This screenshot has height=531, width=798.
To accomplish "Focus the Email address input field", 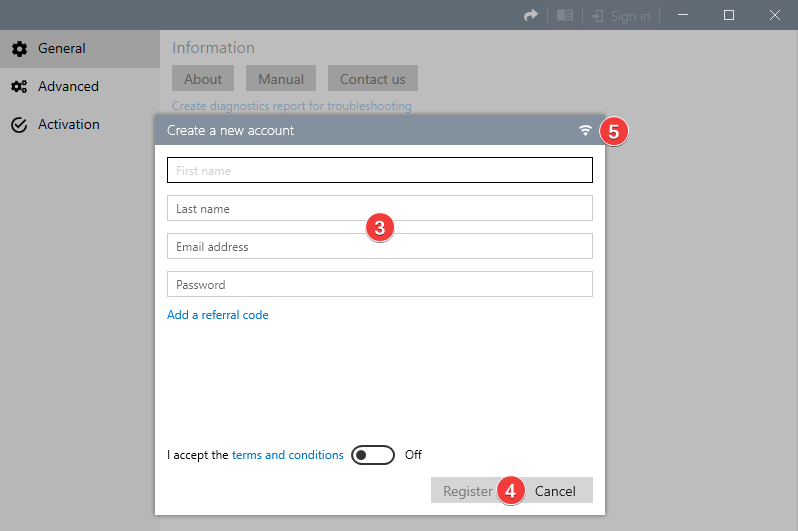I will point(380,246).
